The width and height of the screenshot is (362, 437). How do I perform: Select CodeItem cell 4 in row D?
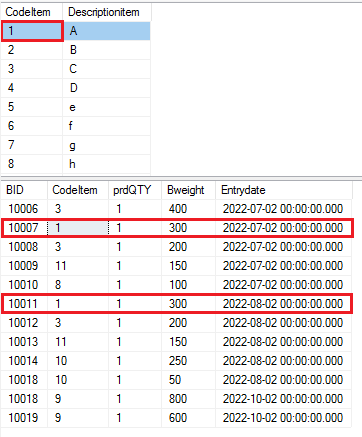[x=32, y=88]
